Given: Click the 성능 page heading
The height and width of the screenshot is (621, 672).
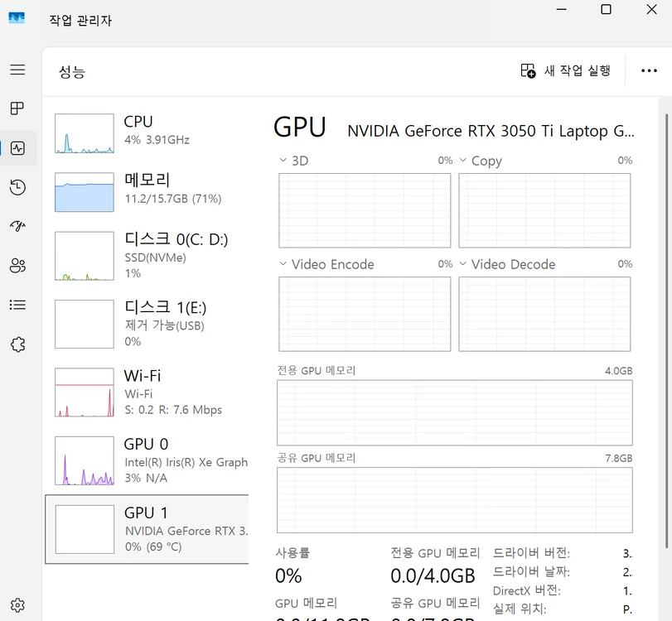Looking at the screenshot, I should 72,71.
